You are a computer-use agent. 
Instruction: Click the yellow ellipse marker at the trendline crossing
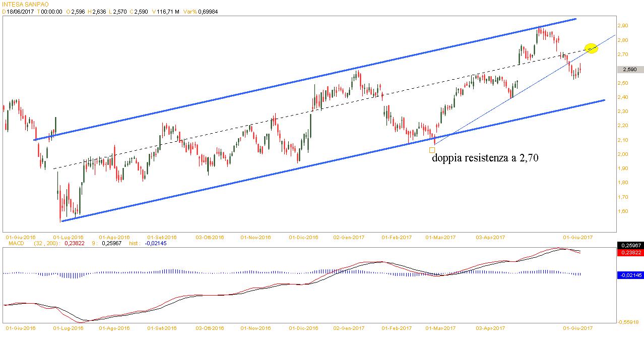coord(591,48)
